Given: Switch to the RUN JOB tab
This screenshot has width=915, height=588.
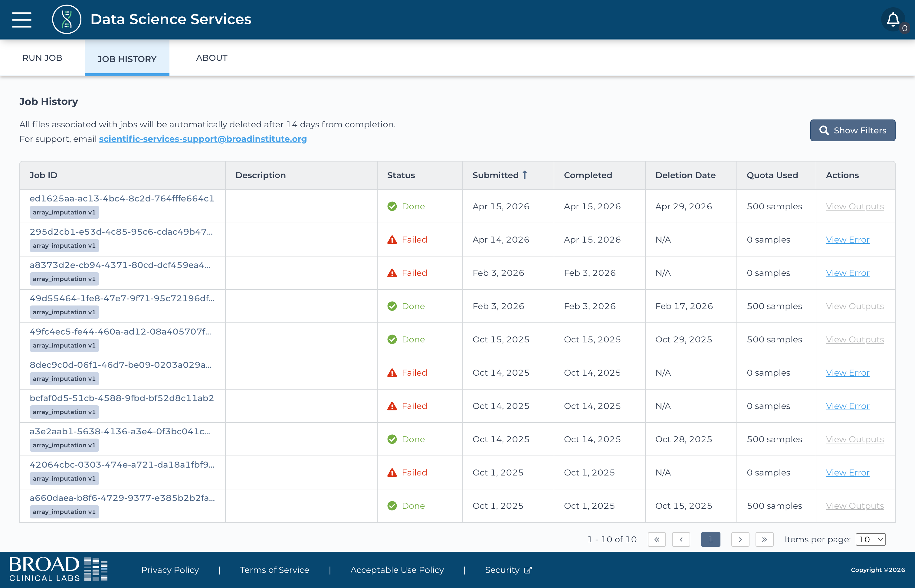Looking at the screenshot, I should (42, 58).
